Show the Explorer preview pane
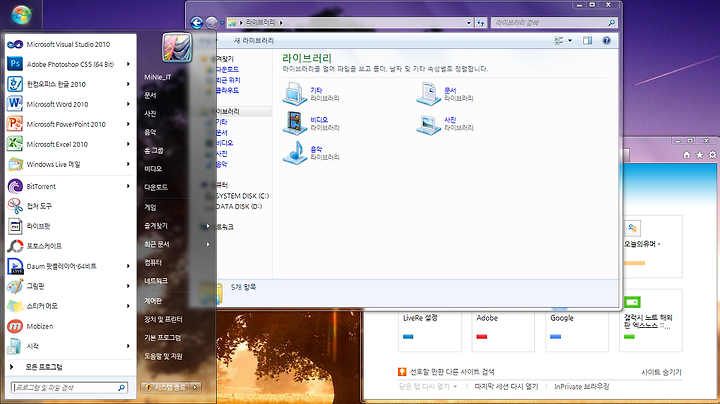Viewport: 720px width, 404px height. (587, 41)
